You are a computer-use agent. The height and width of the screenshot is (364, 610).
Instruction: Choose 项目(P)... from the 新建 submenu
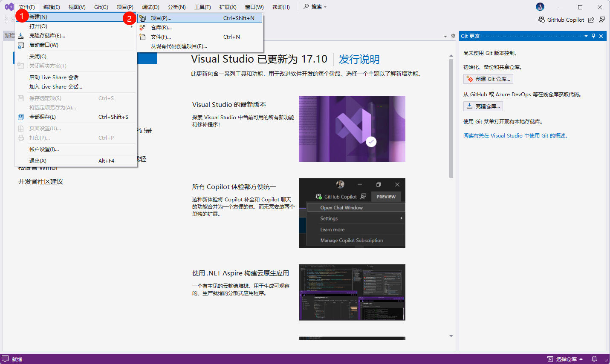161,18
